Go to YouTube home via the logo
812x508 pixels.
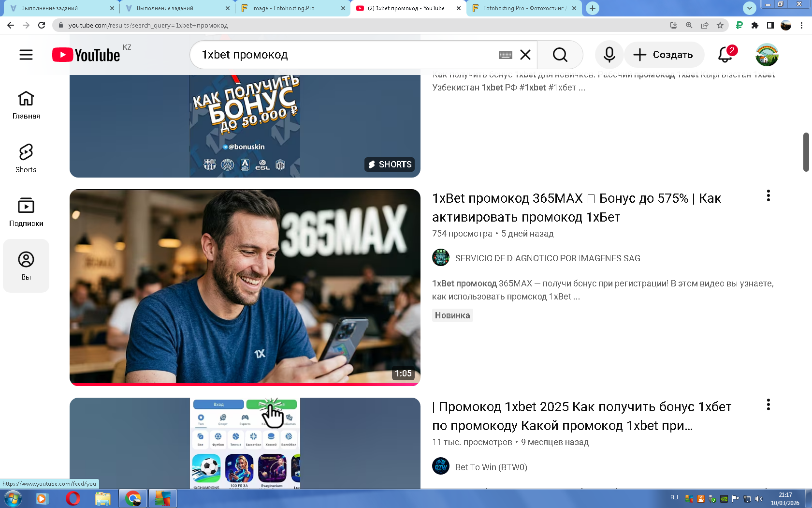(x=86, y=55)
